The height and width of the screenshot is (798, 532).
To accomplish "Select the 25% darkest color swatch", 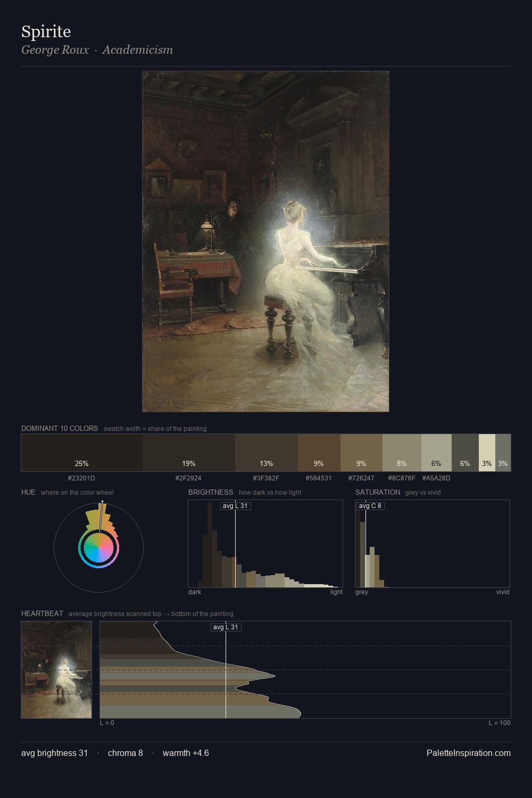I will pyautogui.click(x=82, y=453).
